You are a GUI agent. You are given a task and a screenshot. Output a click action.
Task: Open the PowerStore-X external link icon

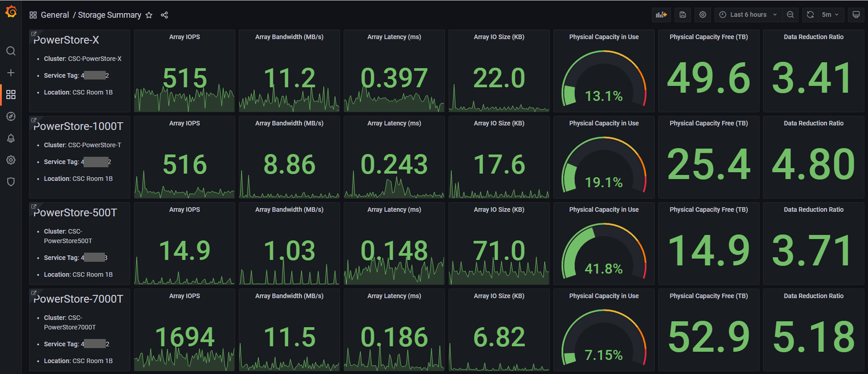pyautogui.click(x=34, y=34)
